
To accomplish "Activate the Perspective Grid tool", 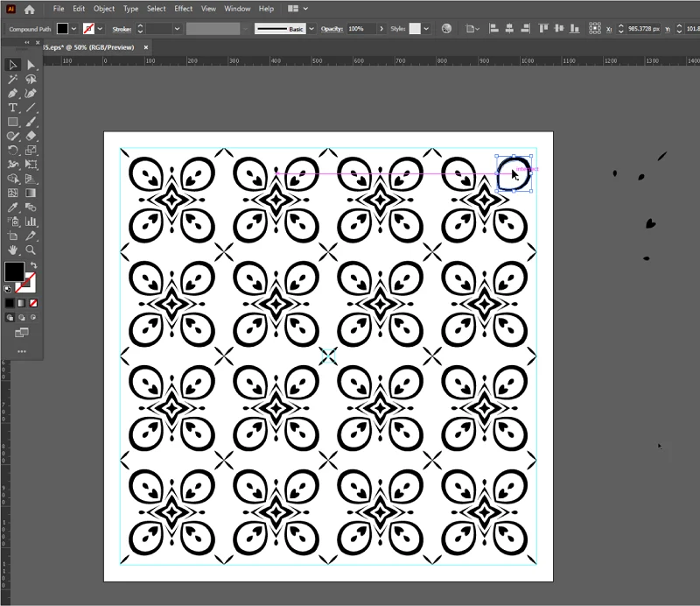I will tap(31, 179).
